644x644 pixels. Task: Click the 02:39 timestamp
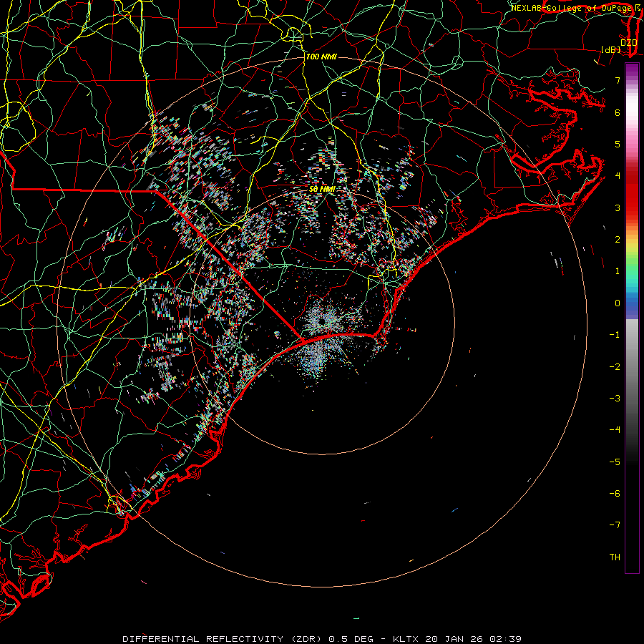point(505,639)
